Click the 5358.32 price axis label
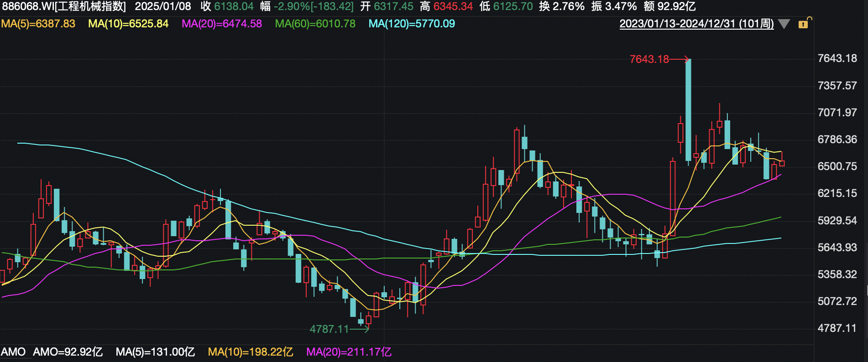Image resolution: width=868 pixels, height=362 pixels. pyautogui.click(x=837, y=274)
